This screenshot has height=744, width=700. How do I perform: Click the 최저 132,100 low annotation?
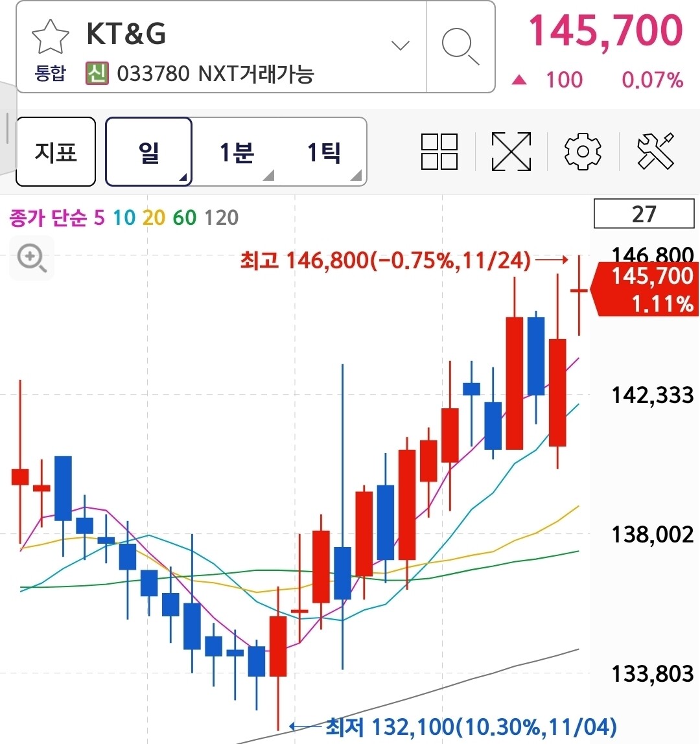pos(471,727)
